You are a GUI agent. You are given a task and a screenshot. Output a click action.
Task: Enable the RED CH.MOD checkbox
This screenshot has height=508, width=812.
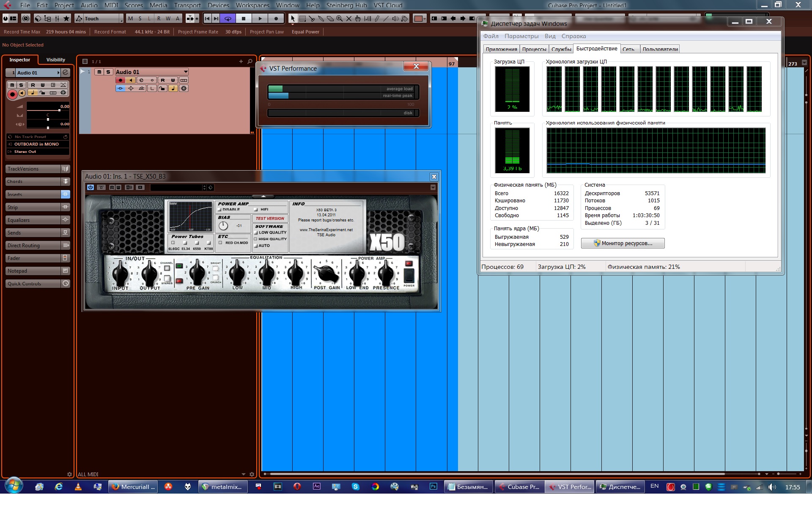click(220, 243)
